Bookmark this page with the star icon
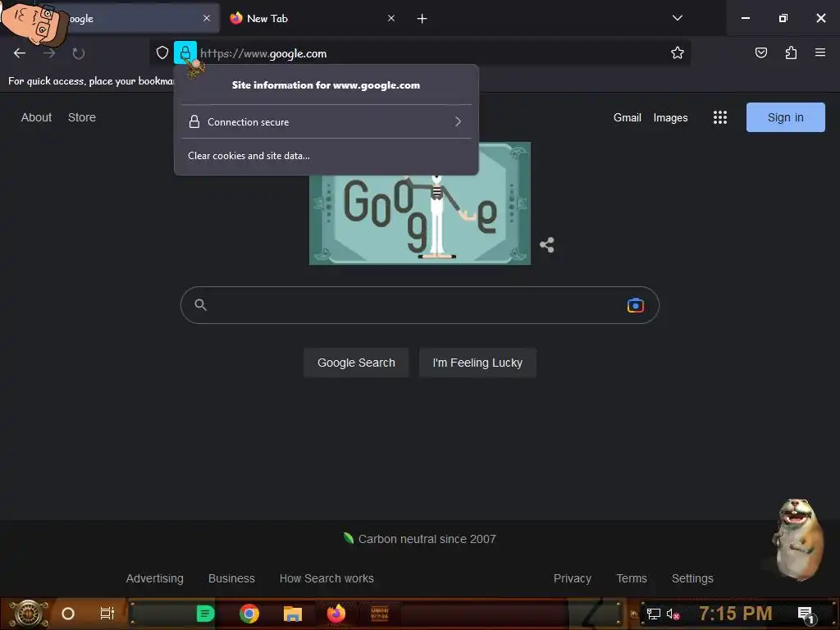 677,52
